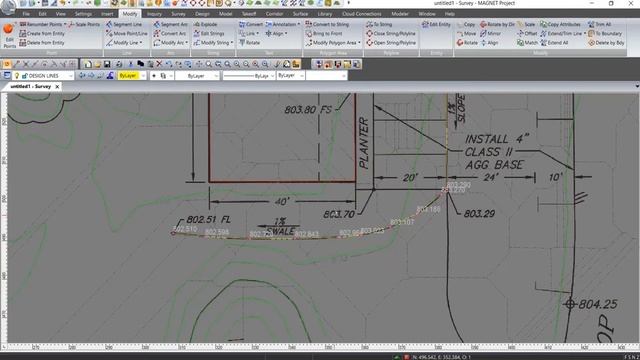Click Scale in Modify group

(526, 24)
